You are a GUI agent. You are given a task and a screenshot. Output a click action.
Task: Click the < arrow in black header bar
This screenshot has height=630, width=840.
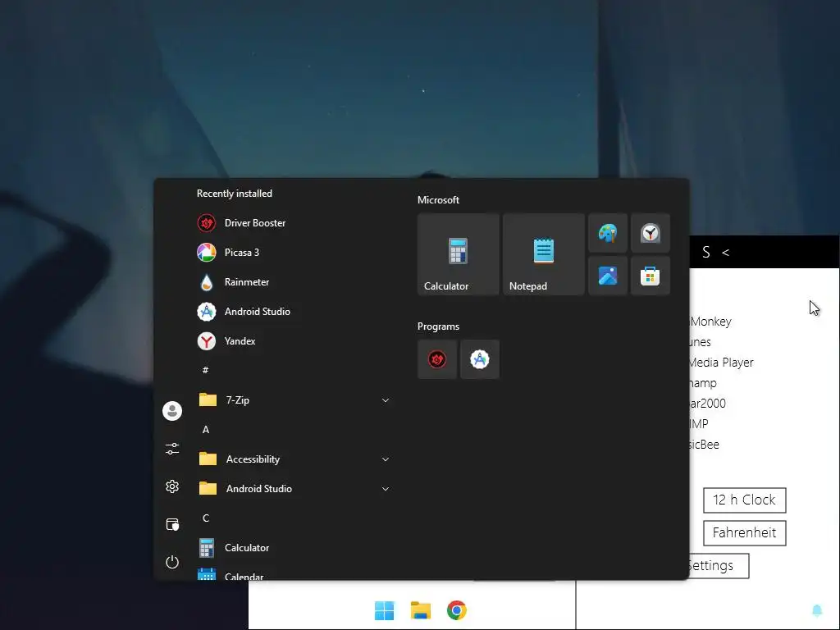pyautogui.click(x=725, y=253)
